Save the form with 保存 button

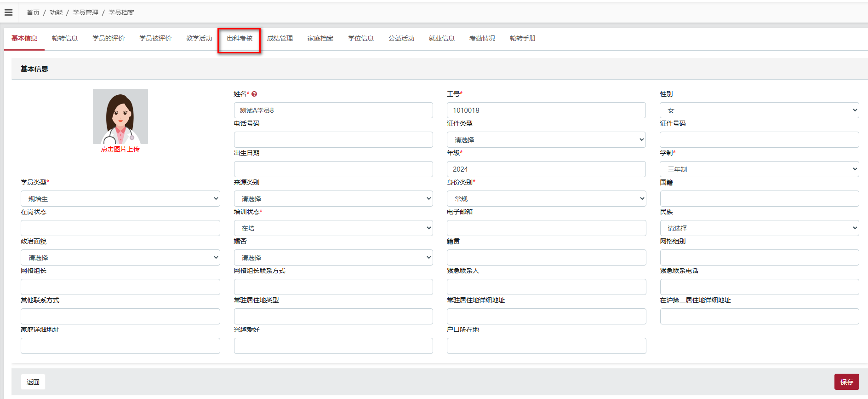pyautogui.click(x=846, y=382)
